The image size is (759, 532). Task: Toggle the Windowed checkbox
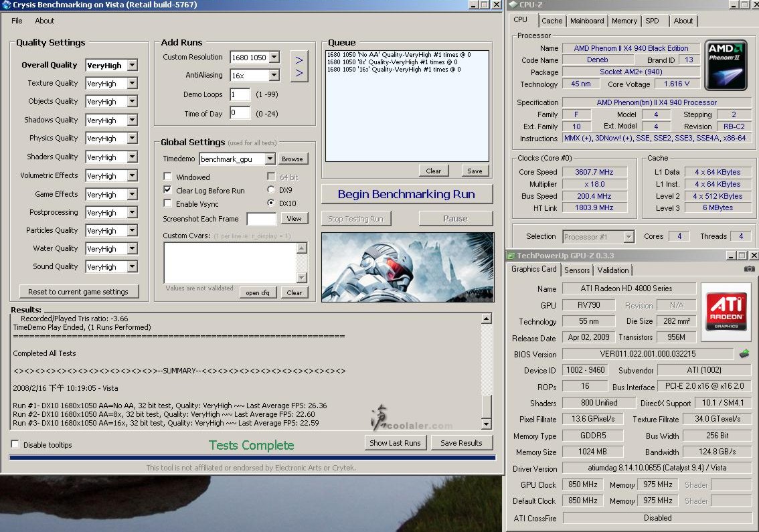[167, 177]
